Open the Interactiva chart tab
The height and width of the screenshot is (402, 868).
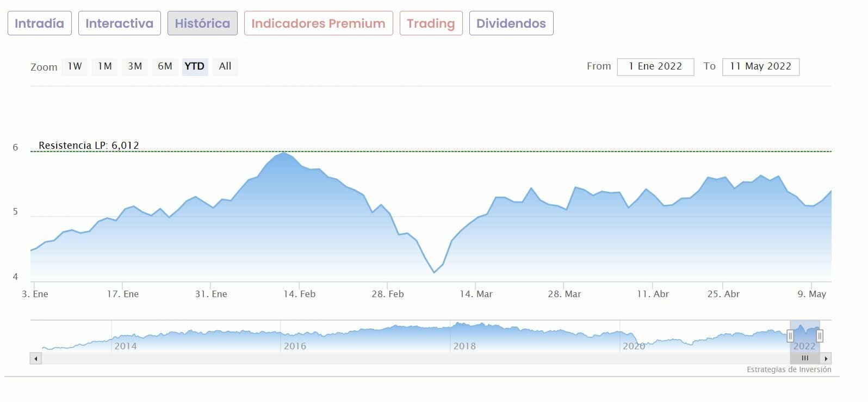(x=119, y=23)
